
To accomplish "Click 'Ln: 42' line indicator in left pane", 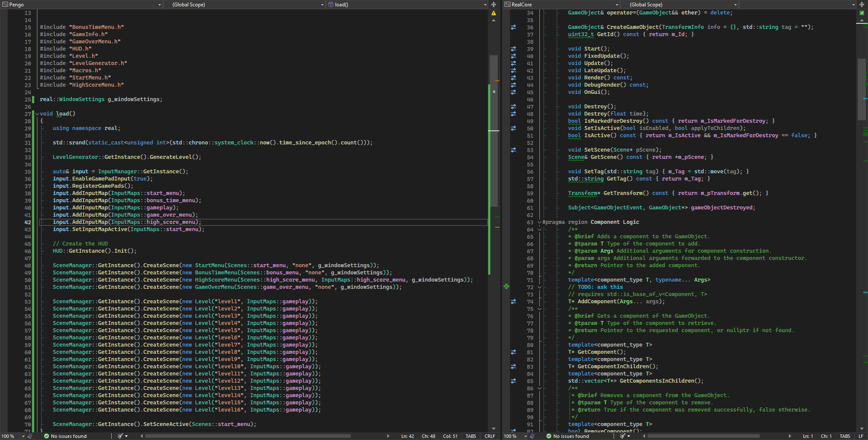I will [408, 436].
